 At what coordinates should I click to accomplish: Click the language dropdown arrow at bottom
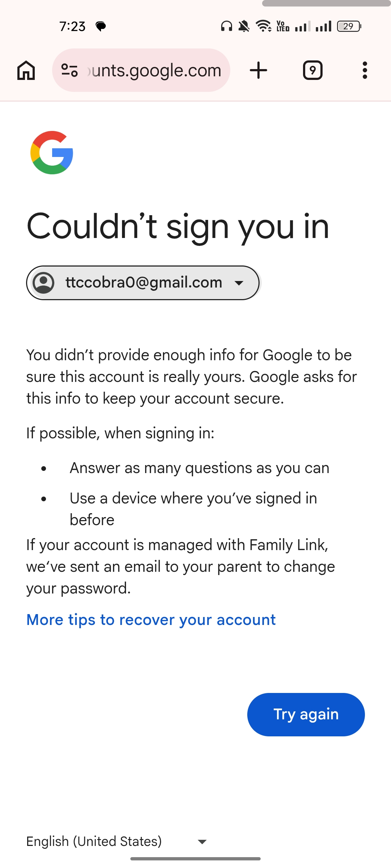pos(202,842)
